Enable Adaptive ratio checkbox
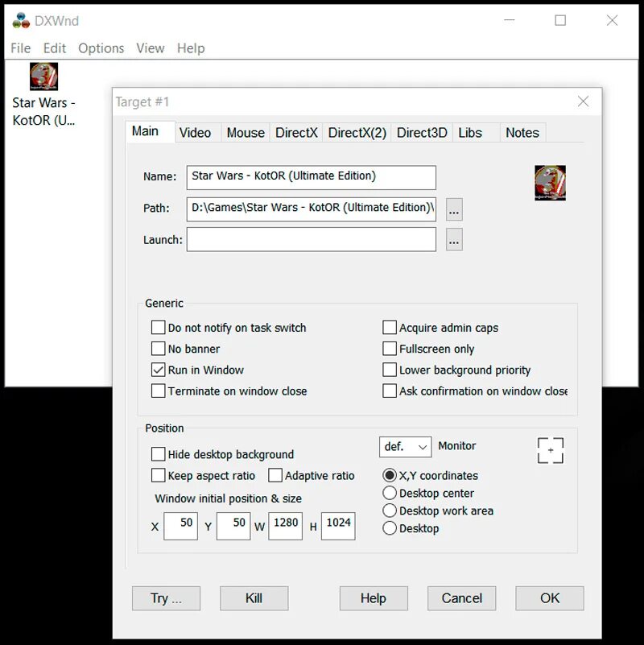The image size is (644, 645). pyautogui.click(x=275, y=476)
